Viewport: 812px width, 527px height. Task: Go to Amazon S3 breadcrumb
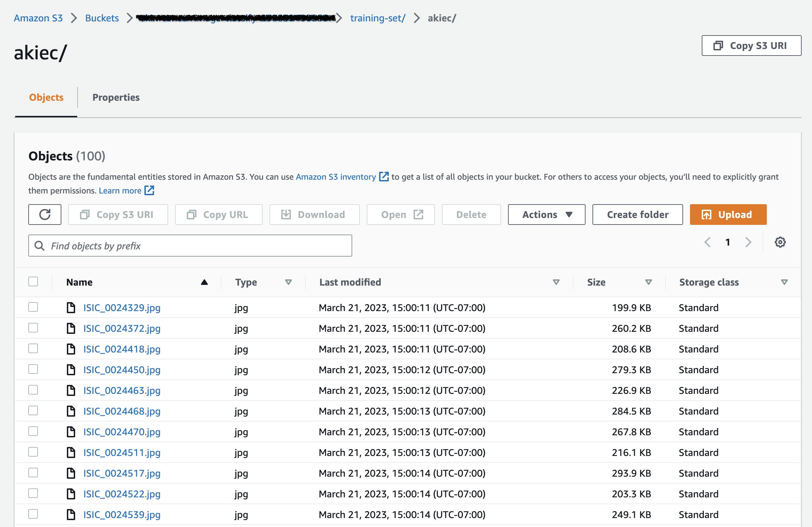pyautogui.click(x=38, y=18)
